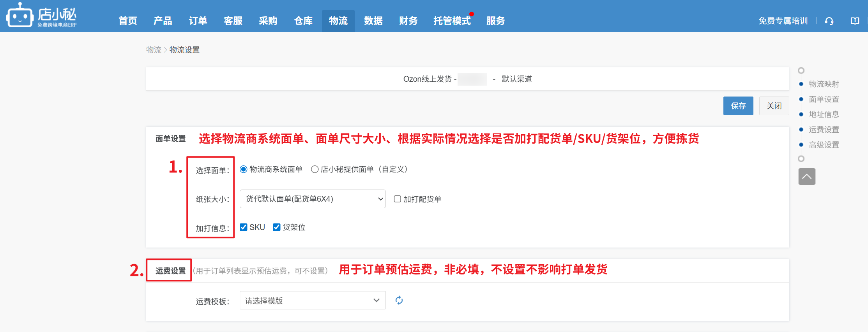Screen dimensions: 868x332
Task: Enable the 加打配货单 checkbox
Action: pyautogui.click(x=397, y=199)
